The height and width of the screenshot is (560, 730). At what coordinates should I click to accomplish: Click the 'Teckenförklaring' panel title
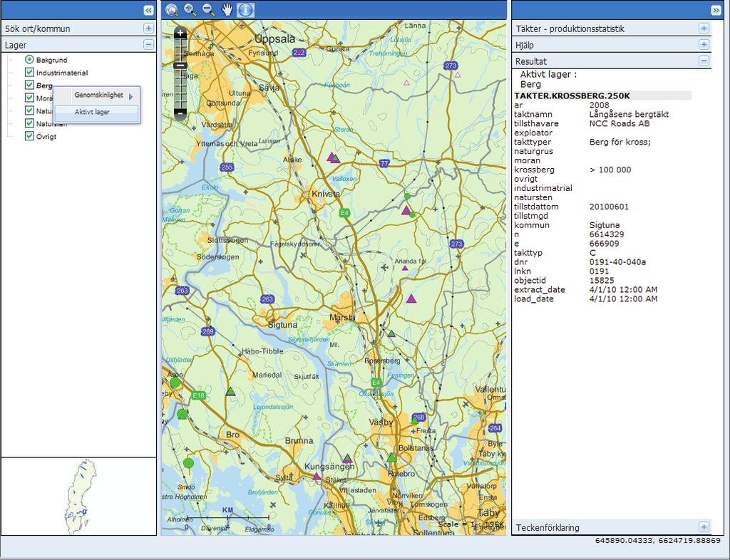[547, 528]
